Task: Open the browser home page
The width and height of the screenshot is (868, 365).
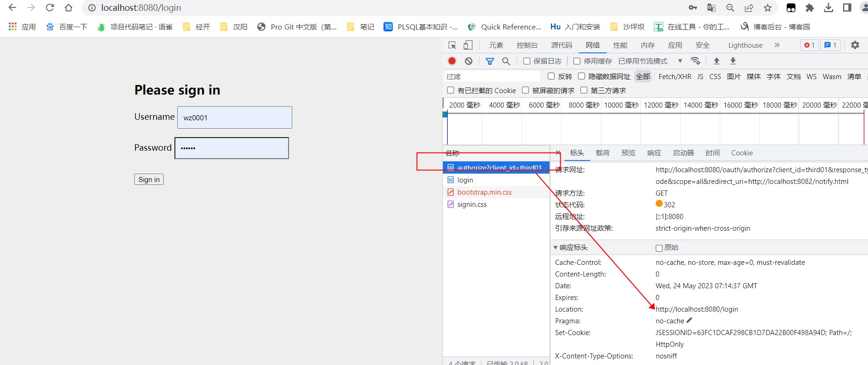Action: pos(69,7)
